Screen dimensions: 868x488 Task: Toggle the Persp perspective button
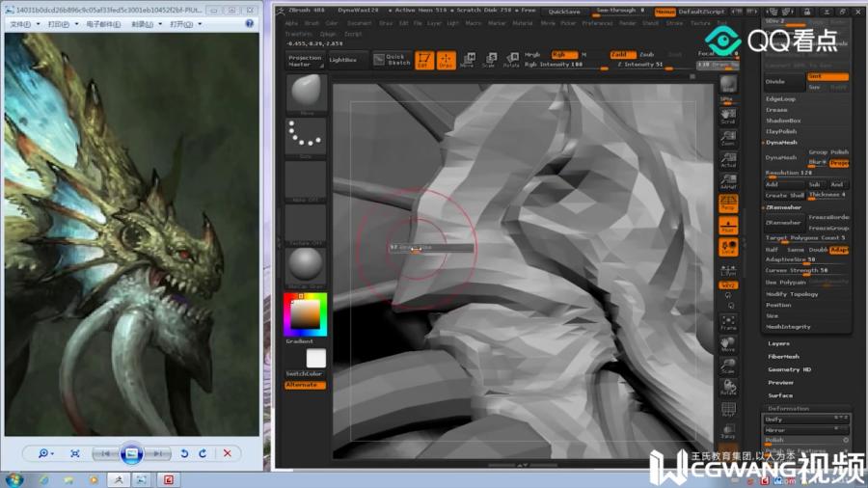point(728,203)
